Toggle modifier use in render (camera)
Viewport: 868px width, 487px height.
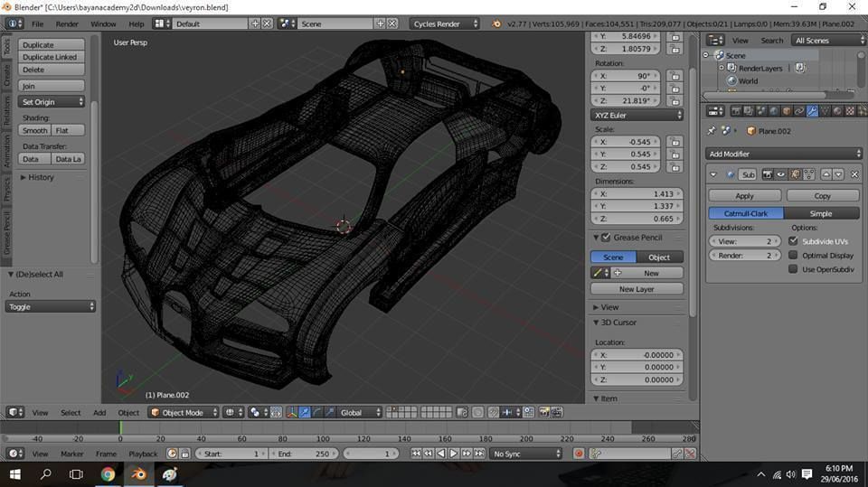[x=768, y=174]
